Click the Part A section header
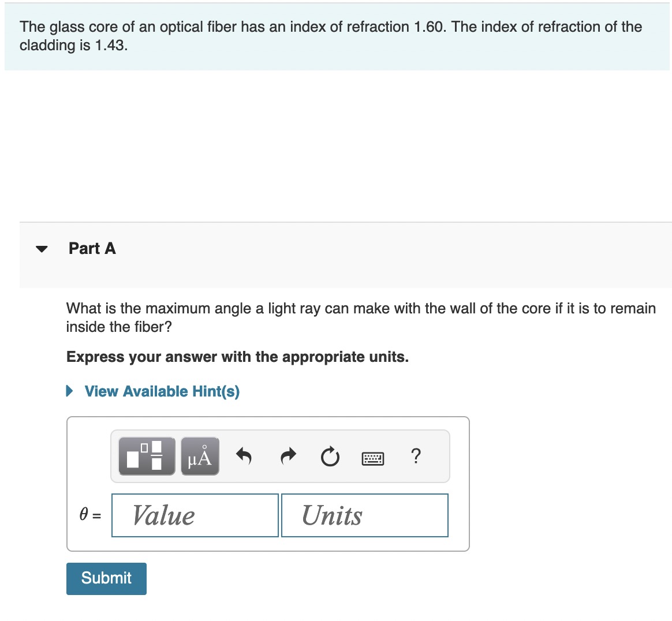This screenshot has width=672, height=621. (x=92, y=248)
